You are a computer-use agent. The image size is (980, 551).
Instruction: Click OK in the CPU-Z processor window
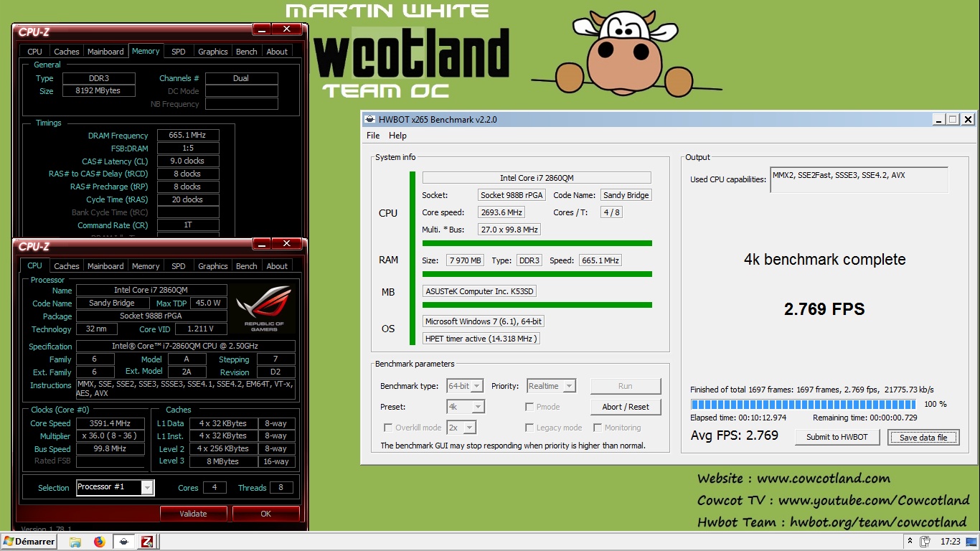click(x=266, y=514)
